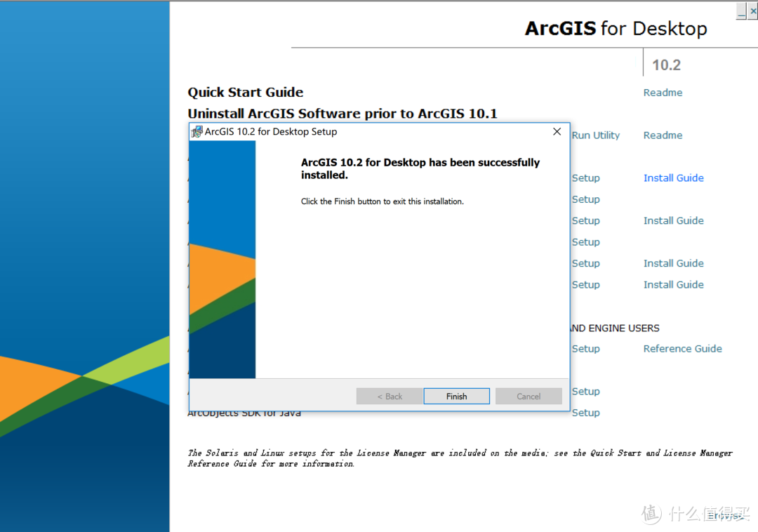Viewport: 758px width, 532px height.
Task: Close the ArcGIS for Desktop installer window
Action: coord(752,11)
